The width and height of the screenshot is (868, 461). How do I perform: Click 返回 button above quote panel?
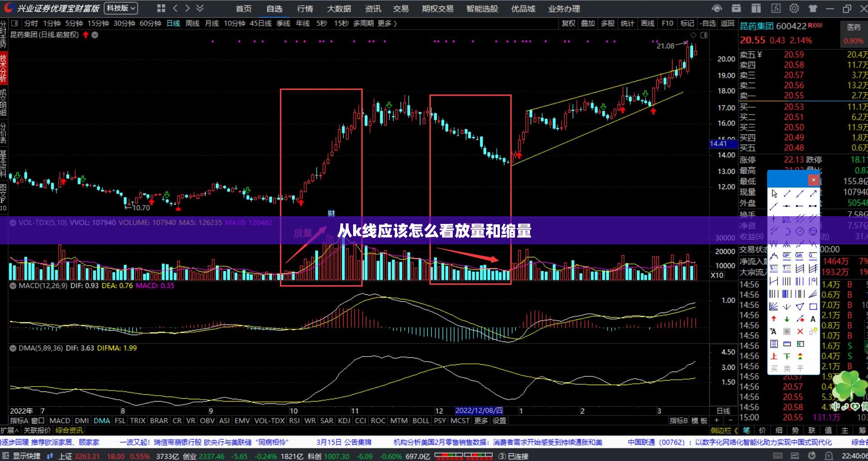pos(728,23)
